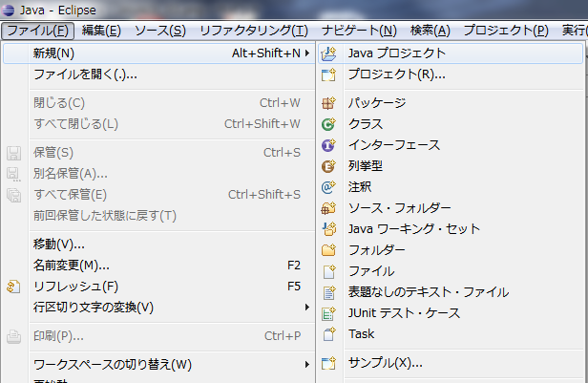Click the Eclipse logo in the title bar
Screen dimensions: 588x383
tap(8, 10)
